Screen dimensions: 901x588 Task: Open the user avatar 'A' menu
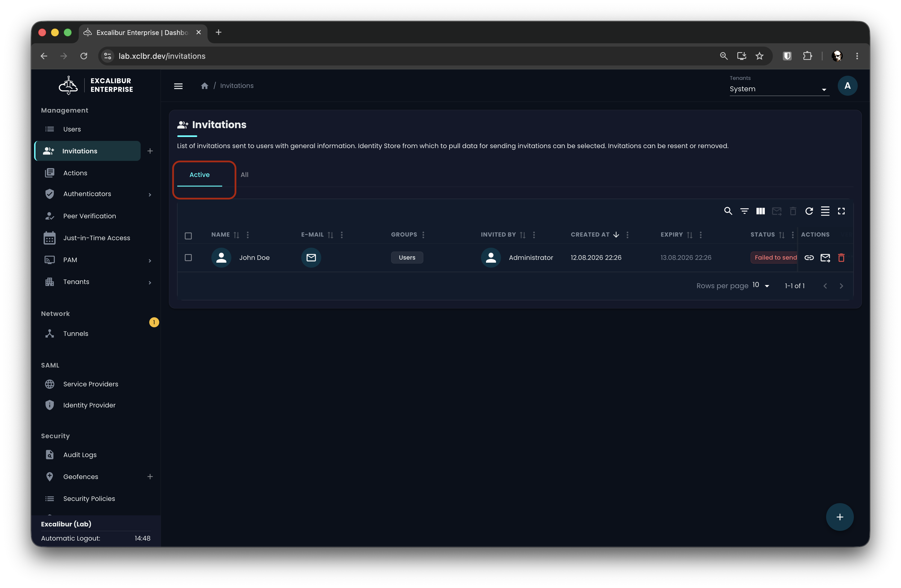point(847,86)
